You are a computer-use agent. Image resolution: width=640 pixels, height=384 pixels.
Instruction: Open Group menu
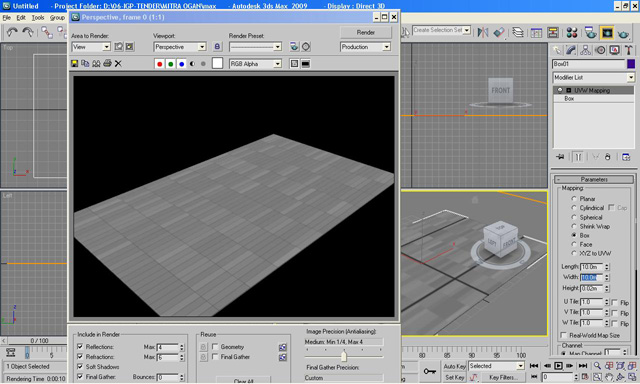coord(57,18)
